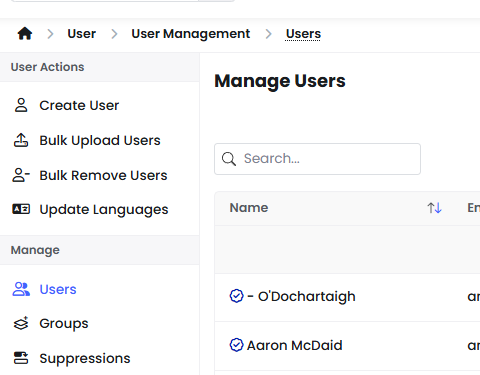Click the Create User person icon
Image resolution: width=480 pixels, height=375 pixels.
21,105
